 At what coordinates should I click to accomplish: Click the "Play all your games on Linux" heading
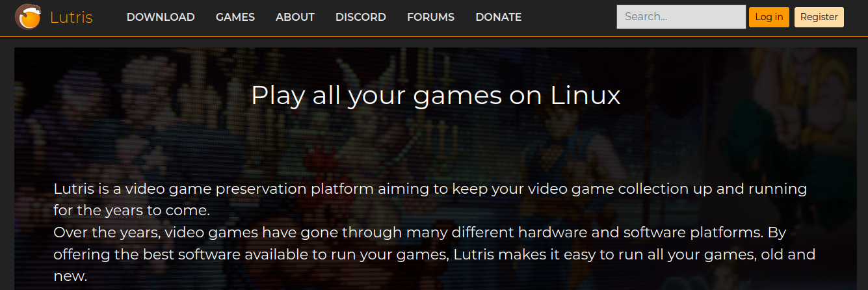pos(436,96)
